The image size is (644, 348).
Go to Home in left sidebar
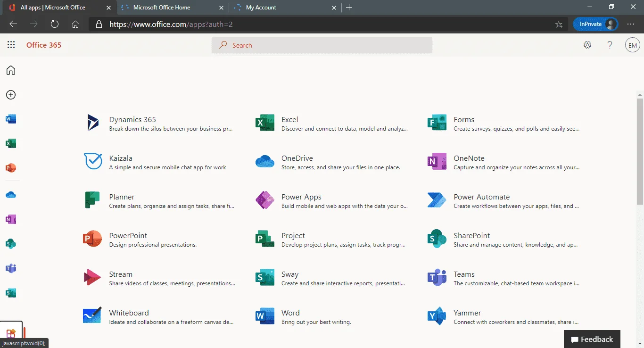pos(11,70)
